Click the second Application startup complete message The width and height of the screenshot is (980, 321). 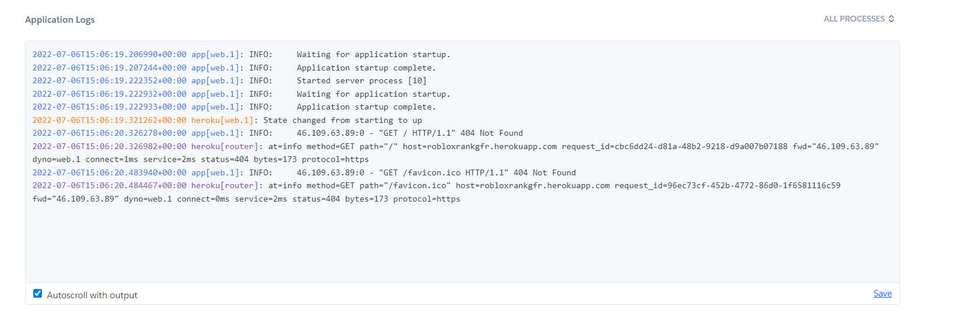[366, 107]
